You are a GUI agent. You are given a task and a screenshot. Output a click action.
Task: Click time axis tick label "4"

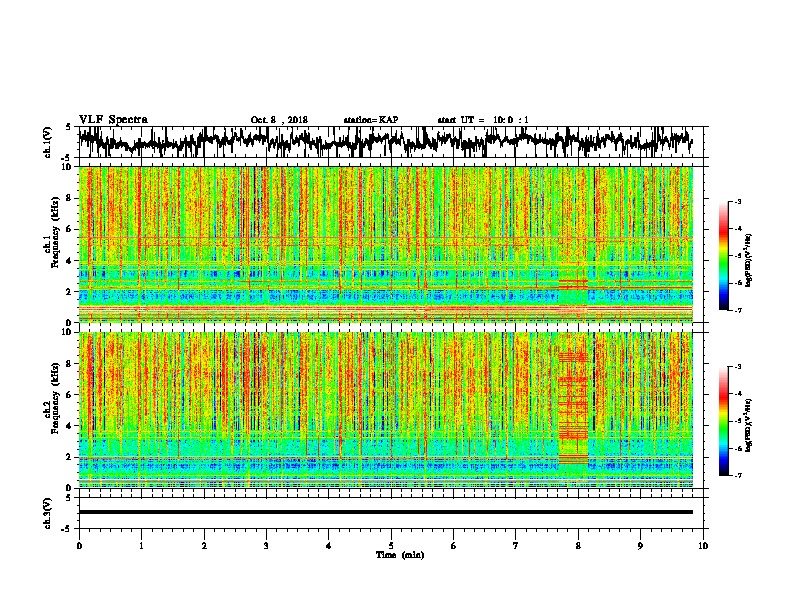pos(329,545)
